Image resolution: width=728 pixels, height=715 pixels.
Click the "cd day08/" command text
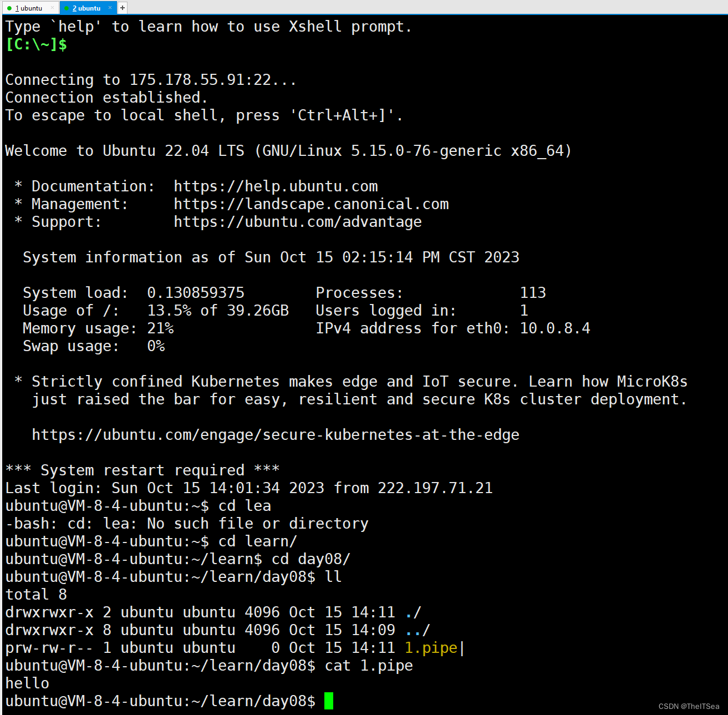(311, 559)
